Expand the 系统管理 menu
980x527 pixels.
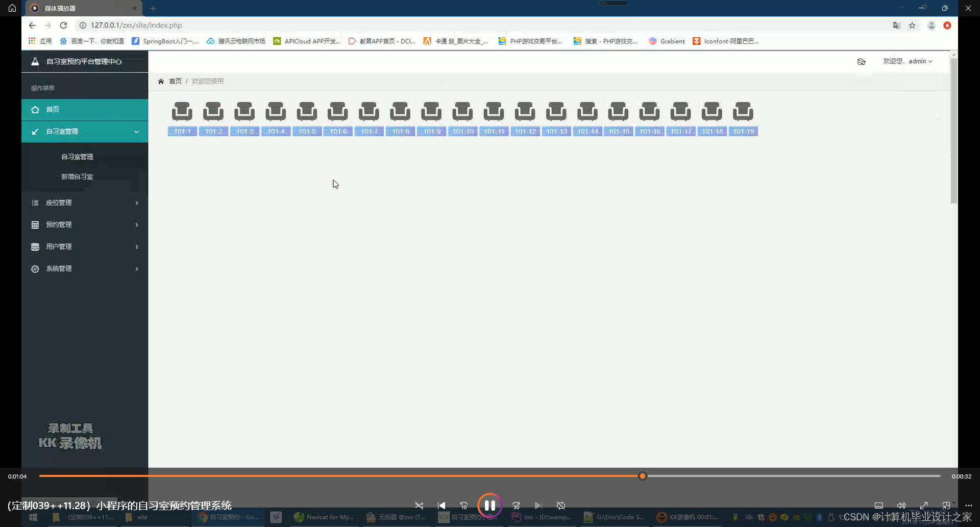point(85,269)
